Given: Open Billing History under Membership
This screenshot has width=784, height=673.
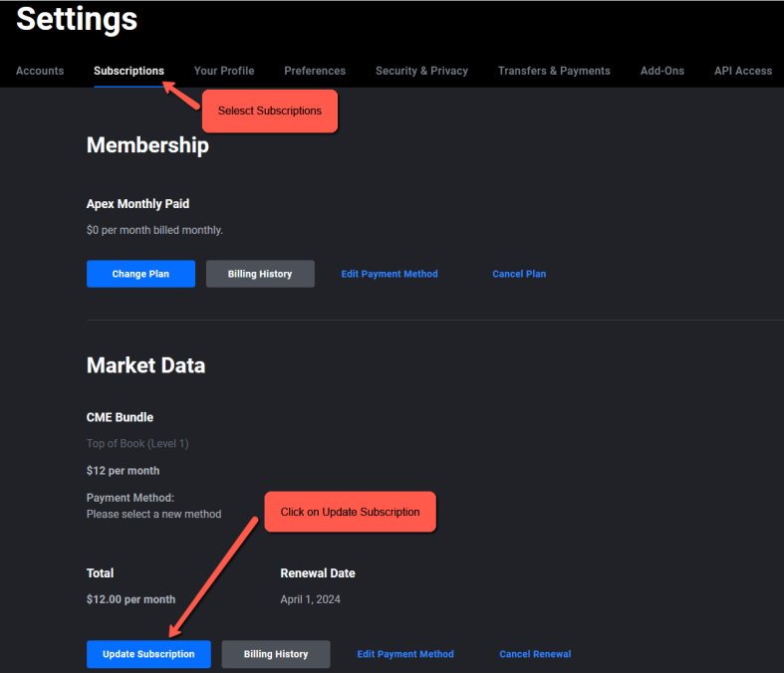Looking at the screenshot, I should pos(260,274).
